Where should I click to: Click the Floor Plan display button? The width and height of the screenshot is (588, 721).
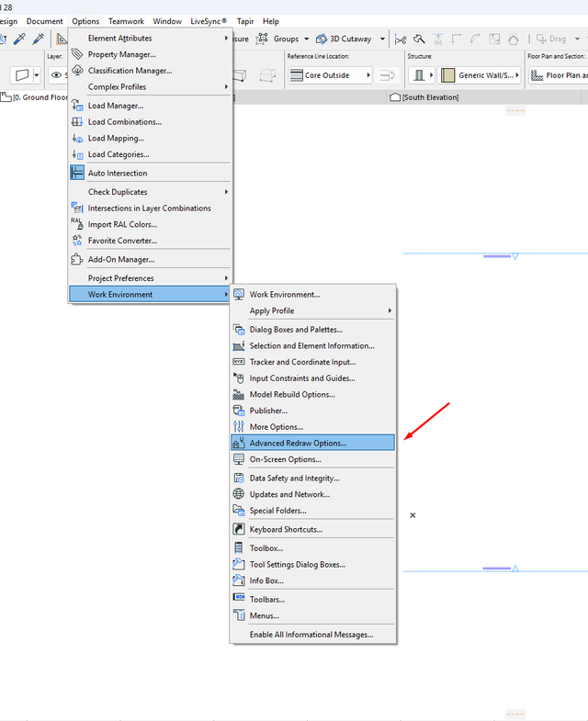[x=559, y=75]
